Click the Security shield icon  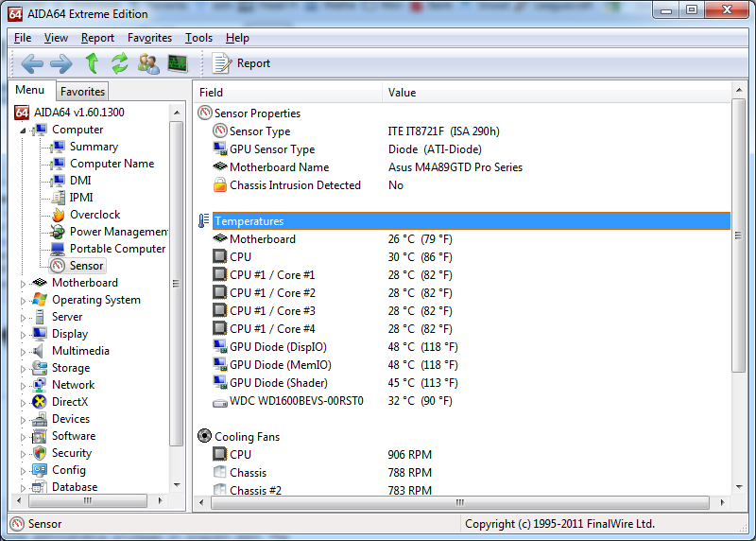40,453
